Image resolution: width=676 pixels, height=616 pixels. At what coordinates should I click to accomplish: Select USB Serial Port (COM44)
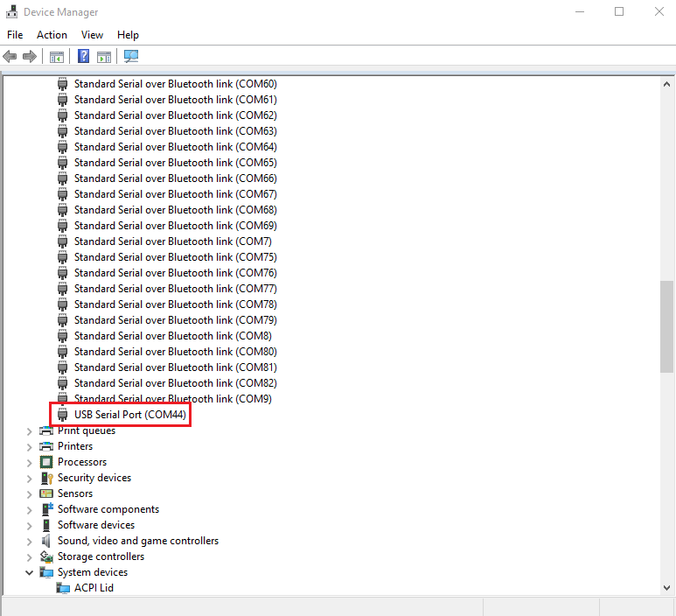click(x=130, y=415)
